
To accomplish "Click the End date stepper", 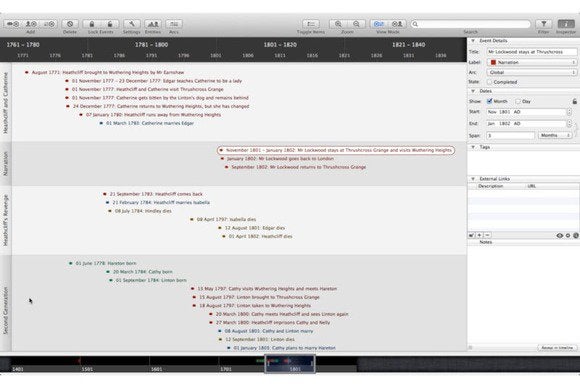I will tap(570, 124).
